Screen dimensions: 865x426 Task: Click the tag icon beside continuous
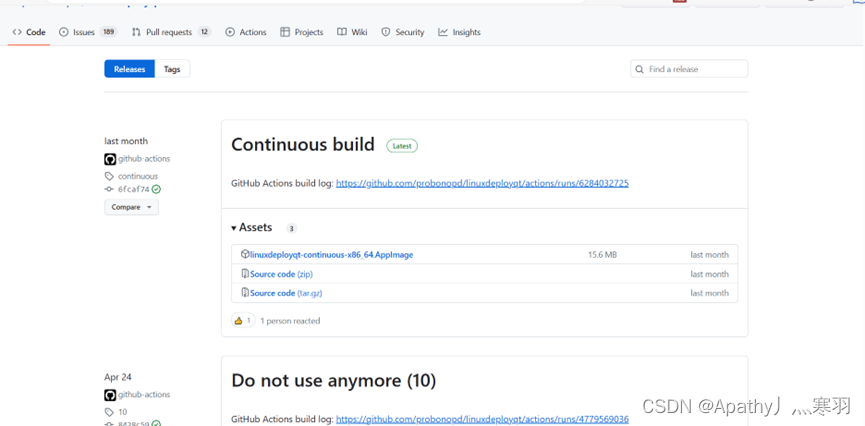coord(109,177)
